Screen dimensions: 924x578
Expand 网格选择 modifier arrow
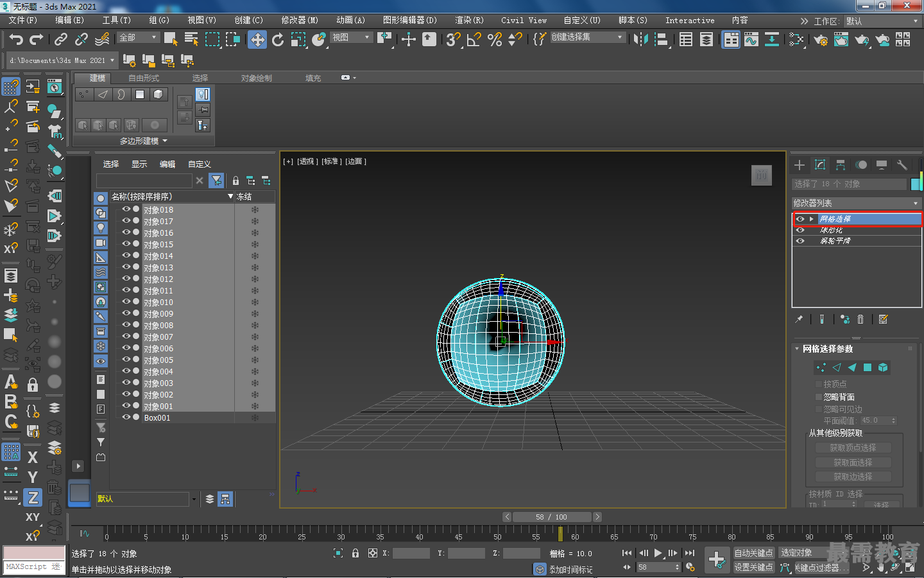coord(812,219)
